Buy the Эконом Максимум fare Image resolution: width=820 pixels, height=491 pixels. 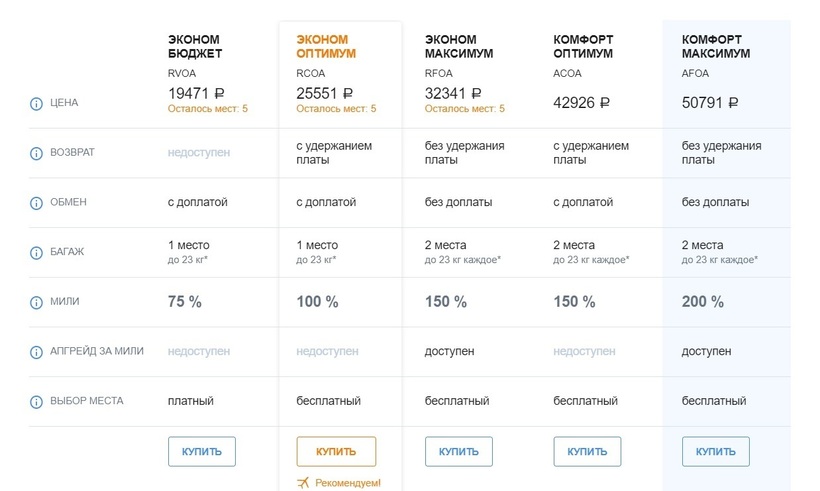[x=459, y=451]
